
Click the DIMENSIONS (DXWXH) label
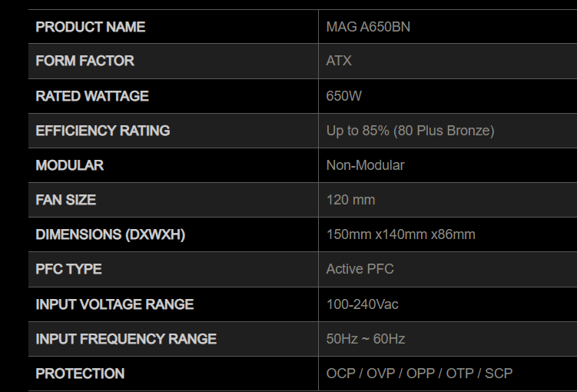click(x=111, y=234)
